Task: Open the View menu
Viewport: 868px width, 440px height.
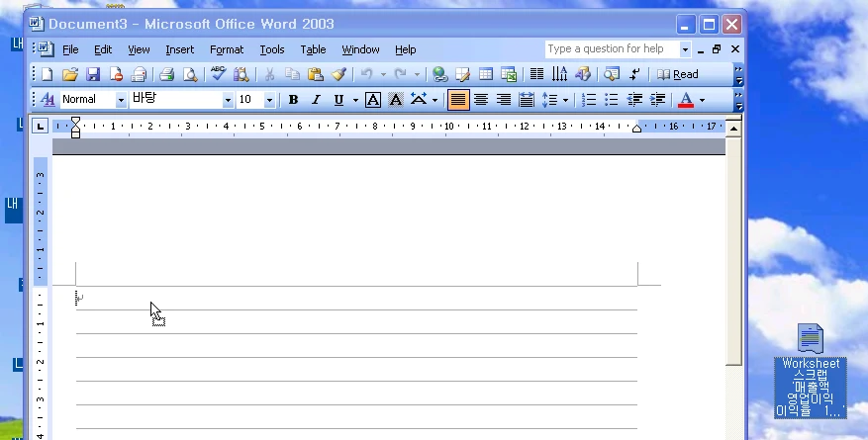Action: click(139, 49)
